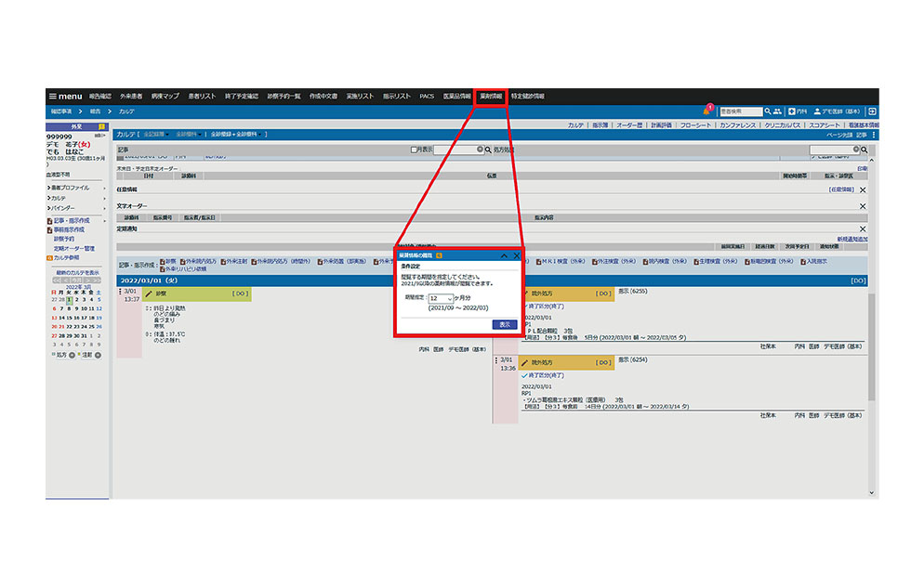This screenshot has height=587, width=924.
Task: Switch to the フローシート tab
Action: [695, 124]
